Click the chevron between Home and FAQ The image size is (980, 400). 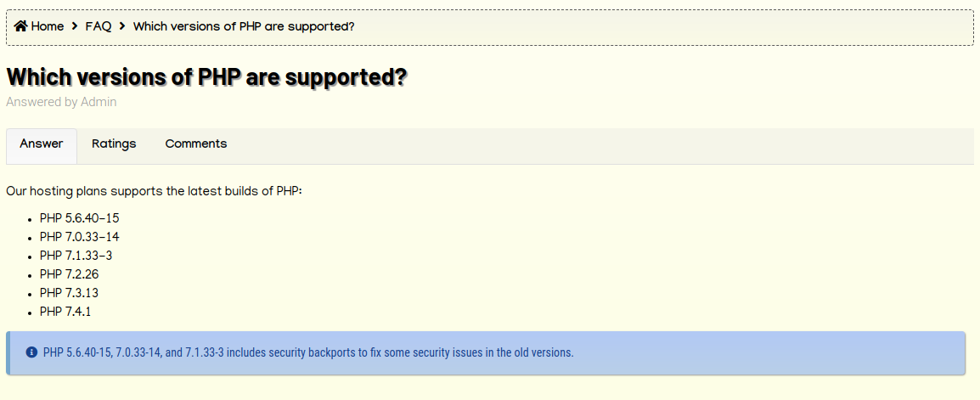[75, 26]
